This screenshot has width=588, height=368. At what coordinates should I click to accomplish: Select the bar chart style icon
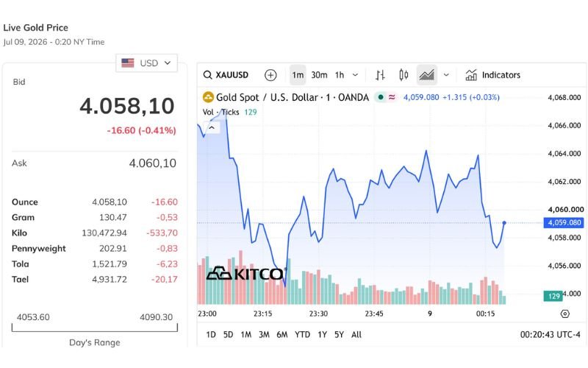pos(380,75)
